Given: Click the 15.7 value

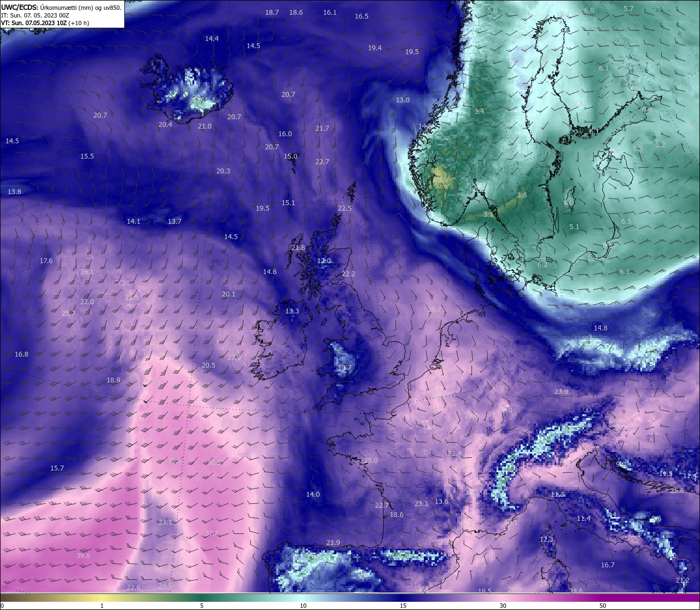Looking at the screenshot, I should pyautogui.click(x=57, y=468).
